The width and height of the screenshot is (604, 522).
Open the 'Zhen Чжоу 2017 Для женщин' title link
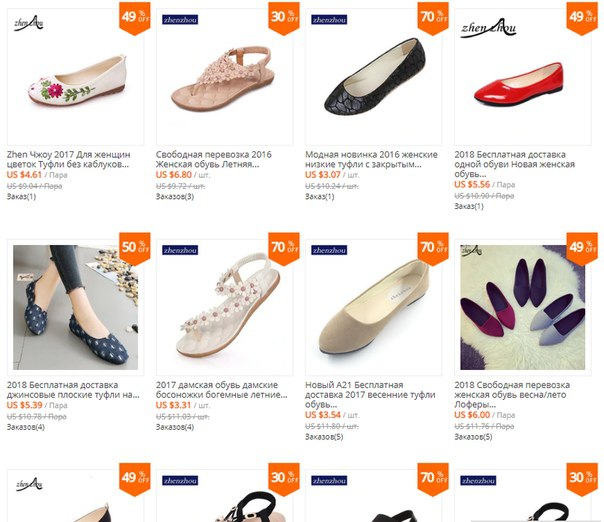pyautogui.click(x=69, y=159)
